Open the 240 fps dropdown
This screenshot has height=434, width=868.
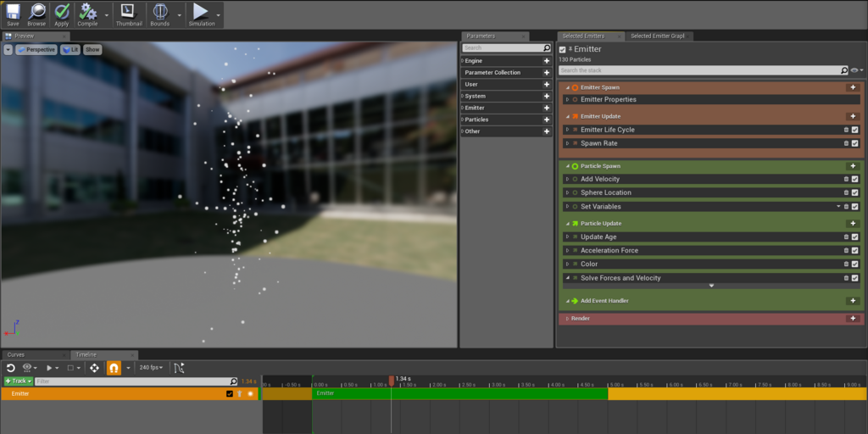coord(151,368)
